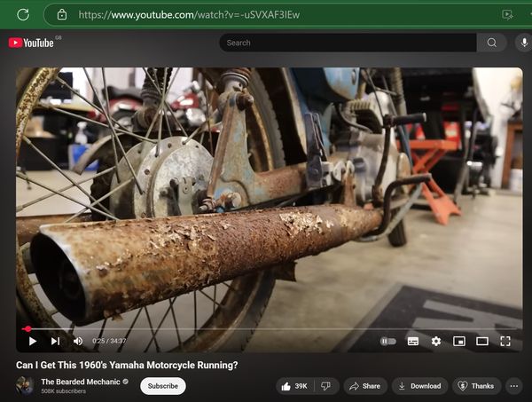Viewport: 532px width, 402px height.
Task: Click the 0:25 / 34:37 time display
Action: click(x=109, y=341)
